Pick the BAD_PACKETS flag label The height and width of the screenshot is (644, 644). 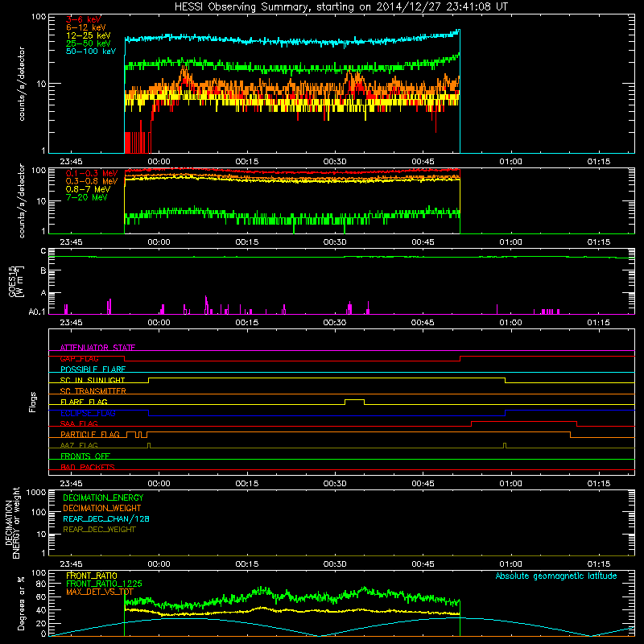(88, 467)
